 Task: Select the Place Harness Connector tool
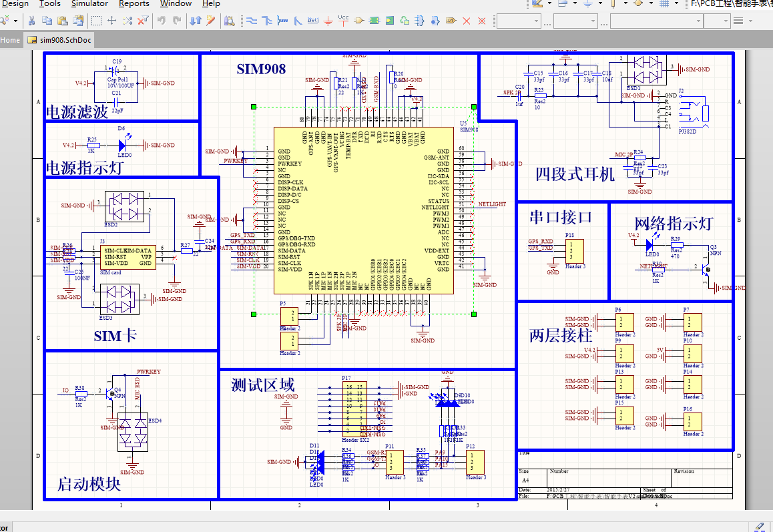(420, 21)
